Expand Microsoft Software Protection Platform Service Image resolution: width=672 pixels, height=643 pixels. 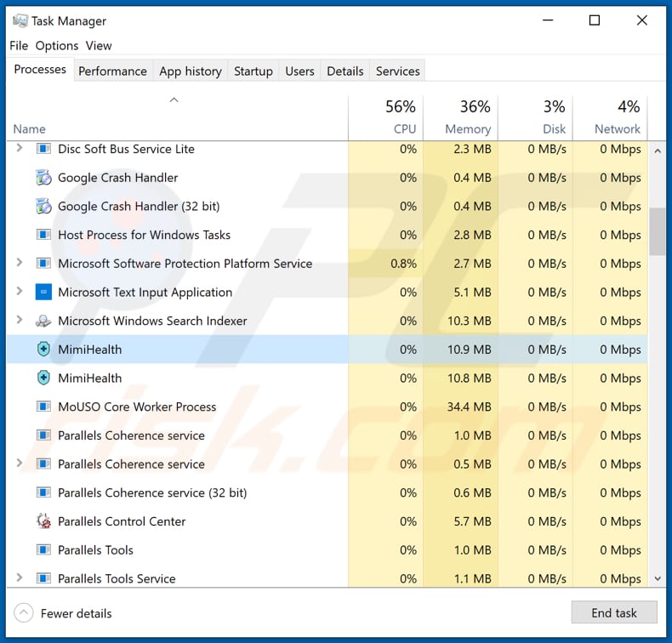click(20, 263)
